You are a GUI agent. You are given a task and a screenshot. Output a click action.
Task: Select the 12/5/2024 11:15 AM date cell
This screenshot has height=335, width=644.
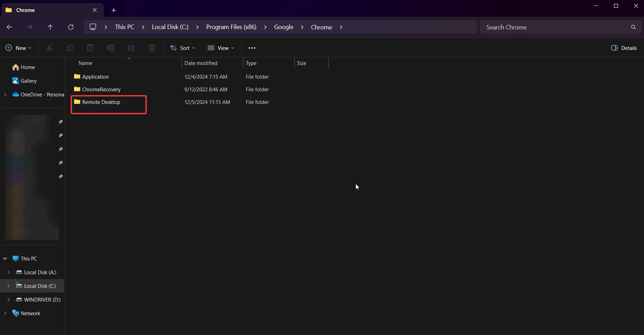click(207, 102)
